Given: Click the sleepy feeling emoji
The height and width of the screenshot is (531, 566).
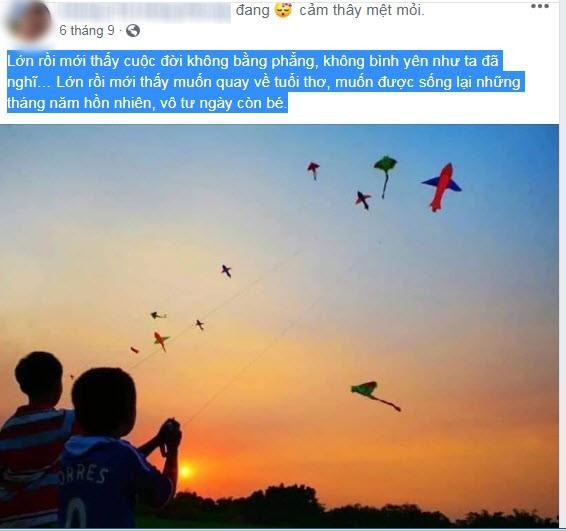Looking at the screenshot, I should [x=283, y=10].
